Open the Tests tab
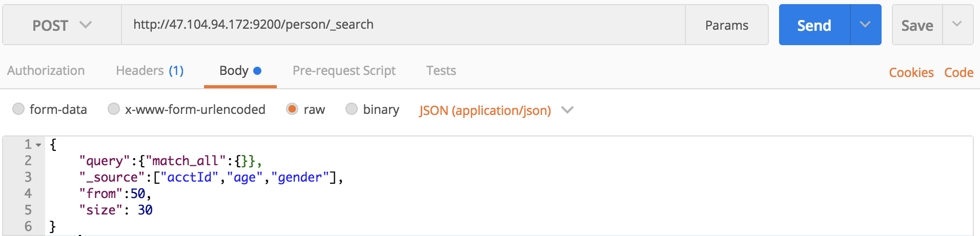The height and width of the screenshot is (236, 980). pos(441,71)
